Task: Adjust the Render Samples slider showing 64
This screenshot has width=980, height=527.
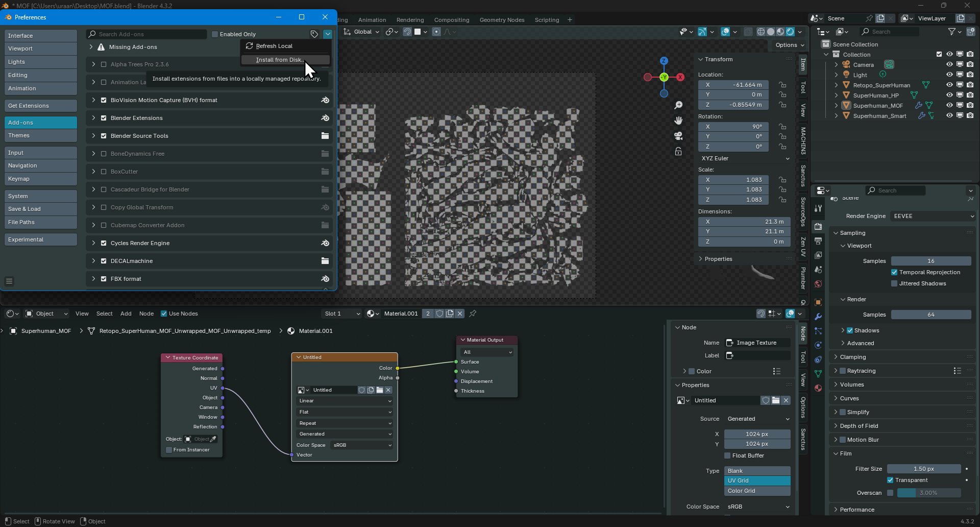Action: coord(931,315)
